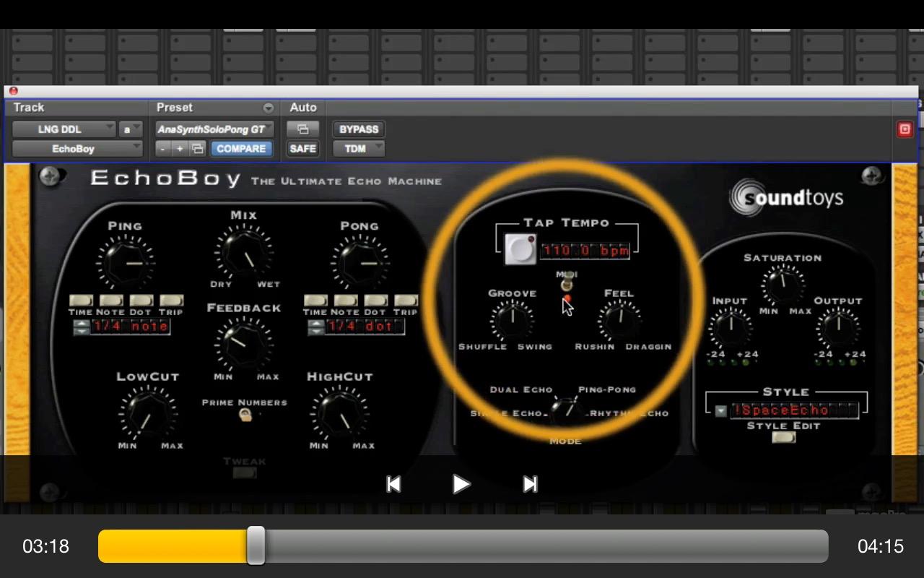Image resolution: width=924 pixels, height=578 pixels.
Task: Enable the Pong Time button
Action: pyautogui.click(x=315, y=300)
